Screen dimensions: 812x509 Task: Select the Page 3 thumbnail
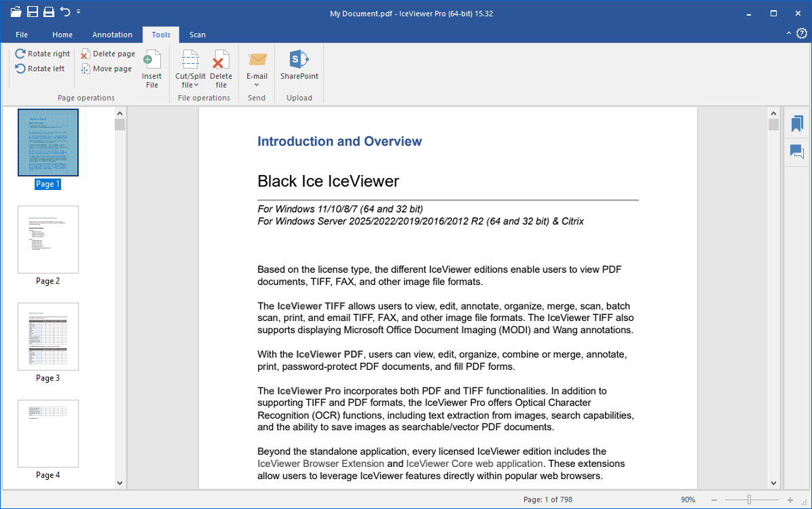[48, 337]
